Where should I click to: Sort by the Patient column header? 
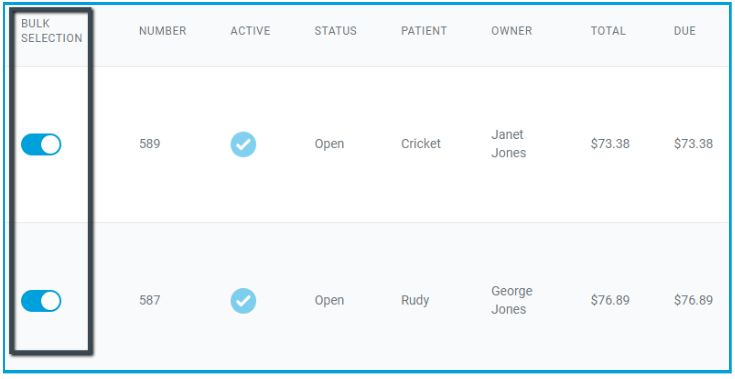click(x=424, y=31)
